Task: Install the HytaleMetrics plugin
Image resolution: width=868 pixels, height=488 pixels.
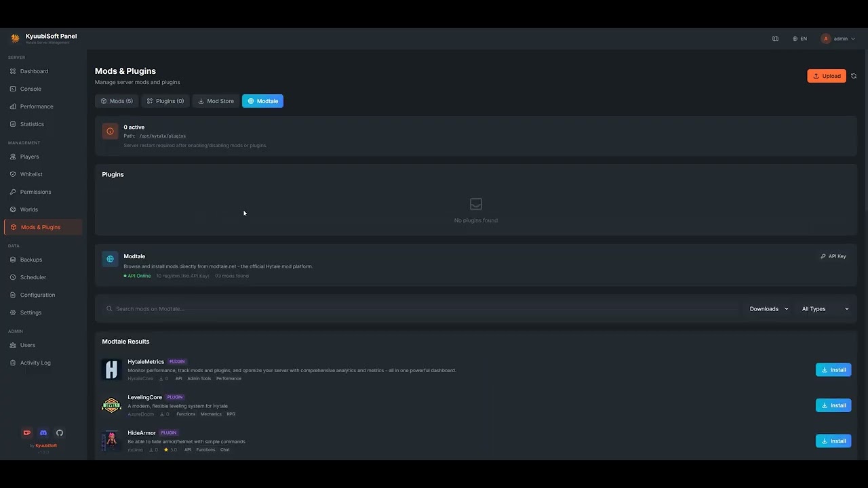Action: pos(833,370)
